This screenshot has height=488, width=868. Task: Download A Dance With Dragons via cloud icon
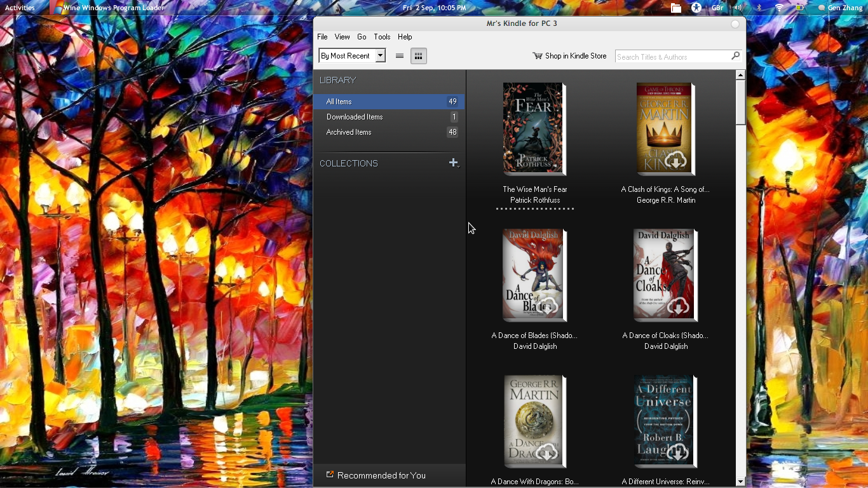click(547, 453)
